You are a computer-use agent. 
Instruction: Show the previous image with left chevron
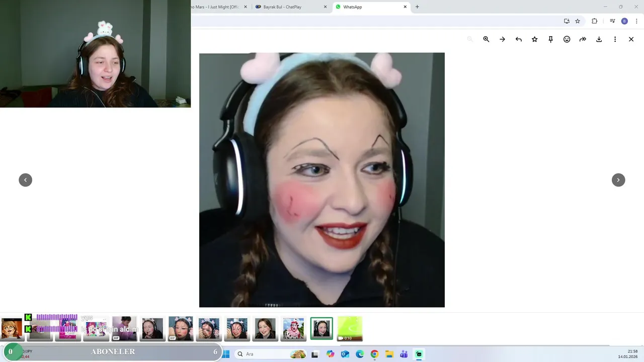(x=25, y=180)
